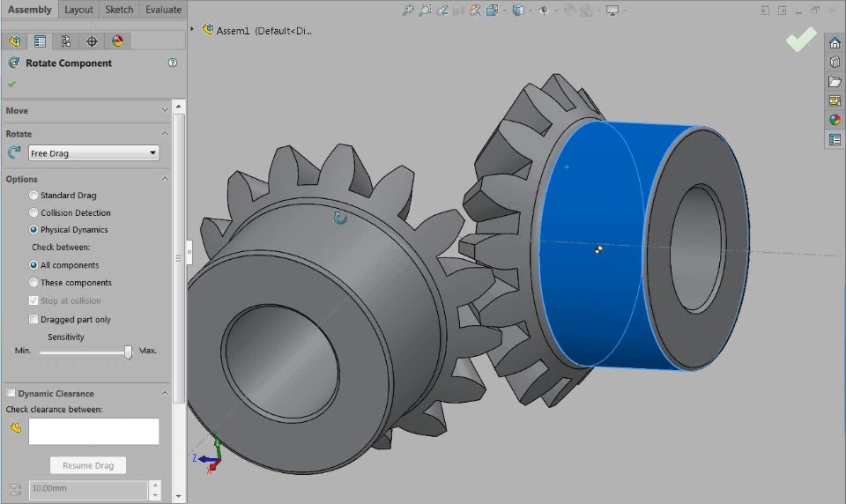This screenshot has height=504, width=846.
Task: Expand the Assem1 flyout tree arrow
Action: pos(191,29)
